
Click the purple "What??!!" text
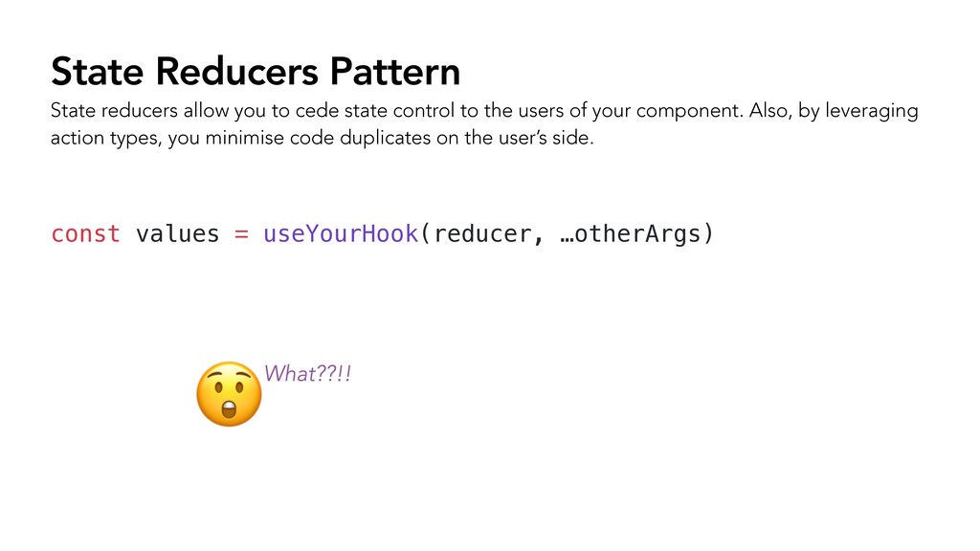307,374
